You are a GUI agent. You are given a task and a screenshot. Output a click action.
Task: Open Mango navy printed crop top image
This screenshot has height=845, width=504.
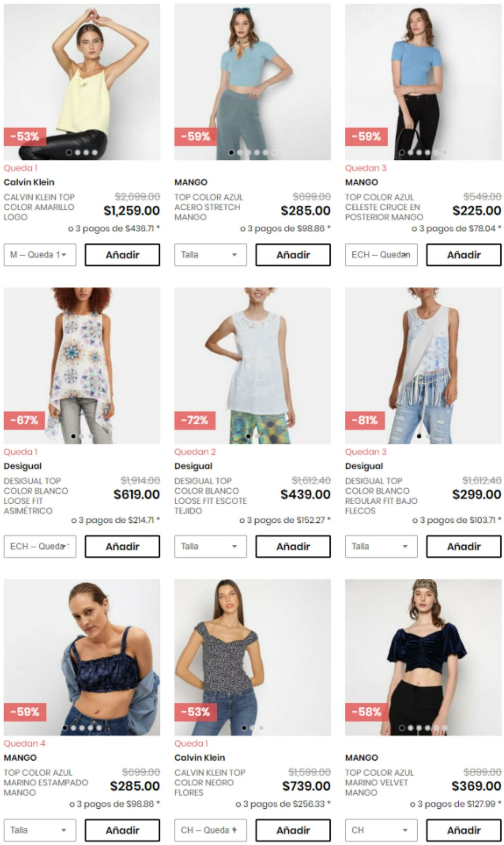coord(82,657)
